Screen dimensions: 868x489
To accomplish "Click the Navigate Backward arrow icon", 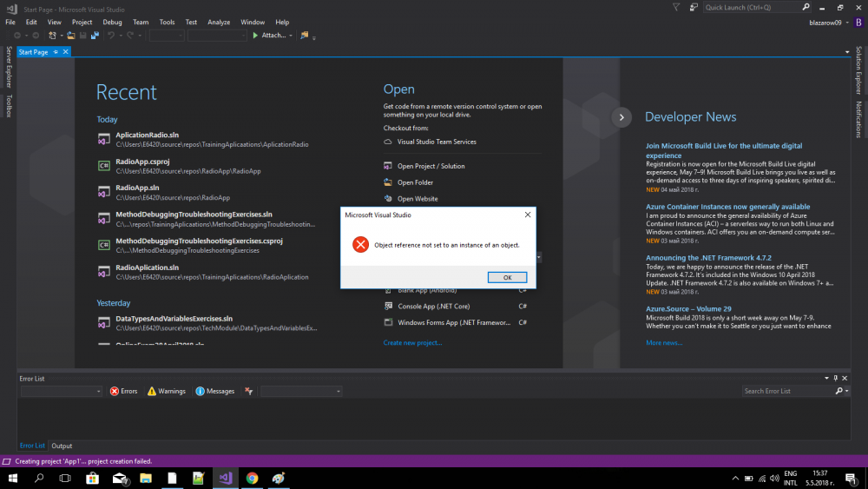I will (17, 36).
